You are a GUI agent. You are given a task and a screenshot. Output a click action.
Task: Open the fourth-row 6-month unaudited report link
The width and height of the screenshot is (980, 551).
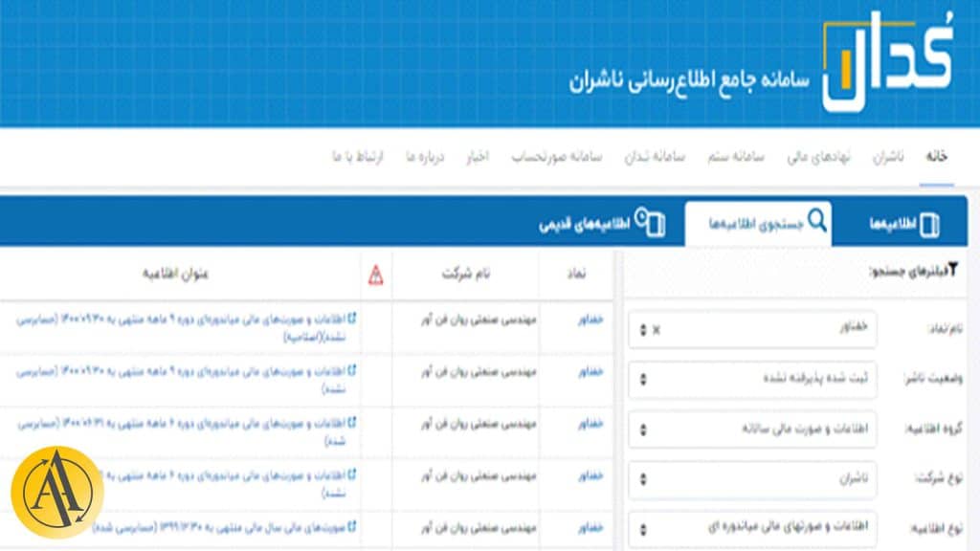pyautogui.click(x=225, y=483)
